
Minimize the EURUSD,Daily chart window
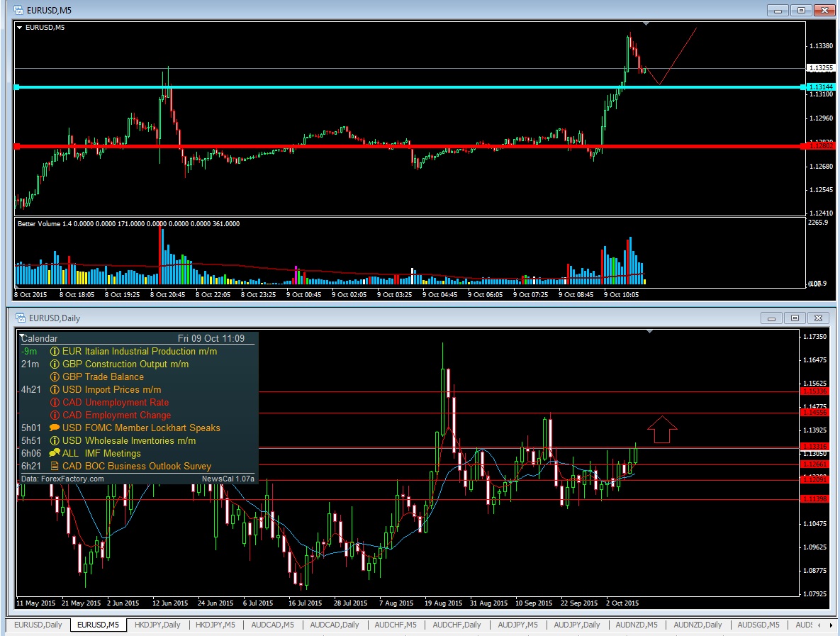771,318
